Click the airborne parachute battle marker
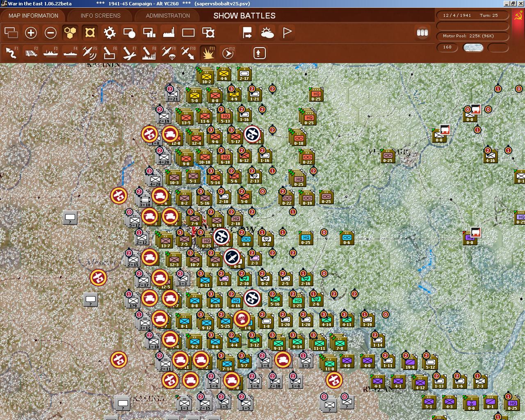Viewport: 525px width, 420px height. 242,319
